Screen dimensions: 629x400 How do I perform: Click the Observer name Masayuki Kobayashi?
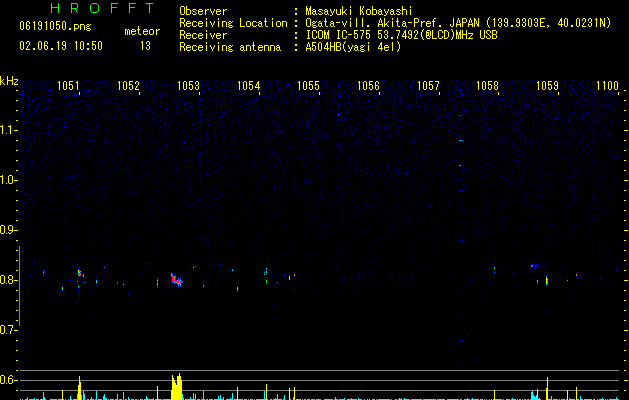click(x=359, y=11)
